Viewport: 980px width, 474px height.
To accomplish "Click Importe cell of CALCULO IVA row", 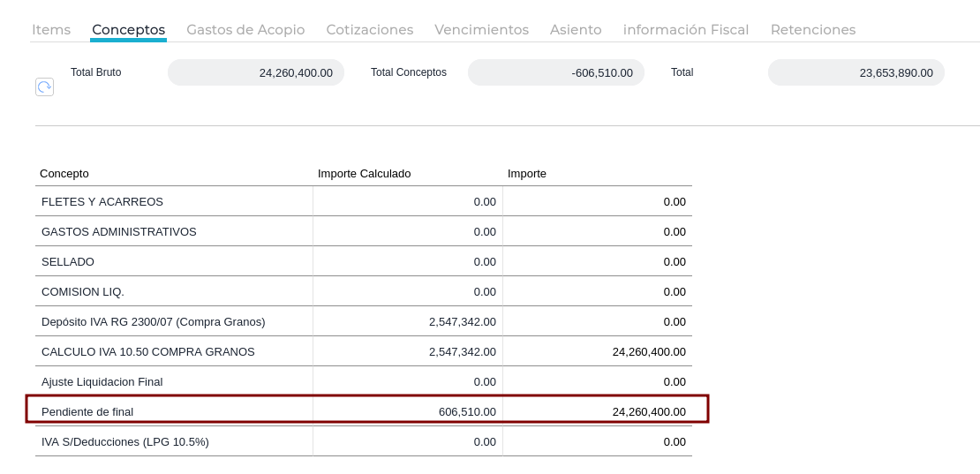I will pyautogui.click(x=598, y=351).
